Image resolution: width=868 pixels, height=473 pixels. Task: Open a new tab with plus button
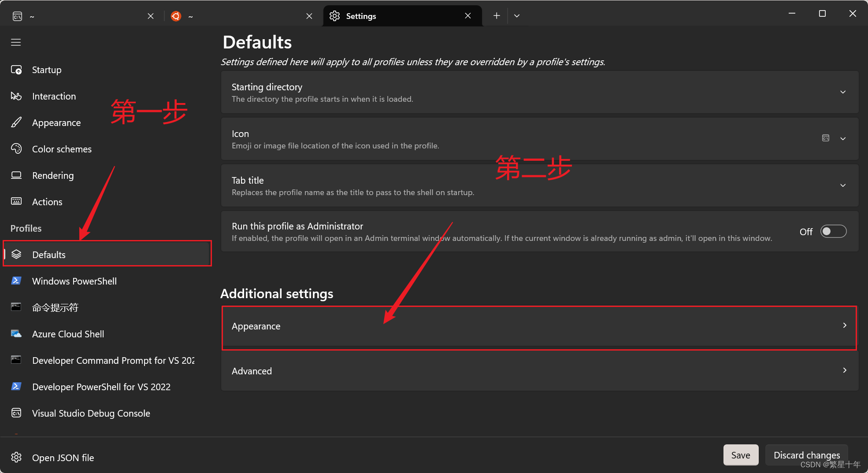497,16
